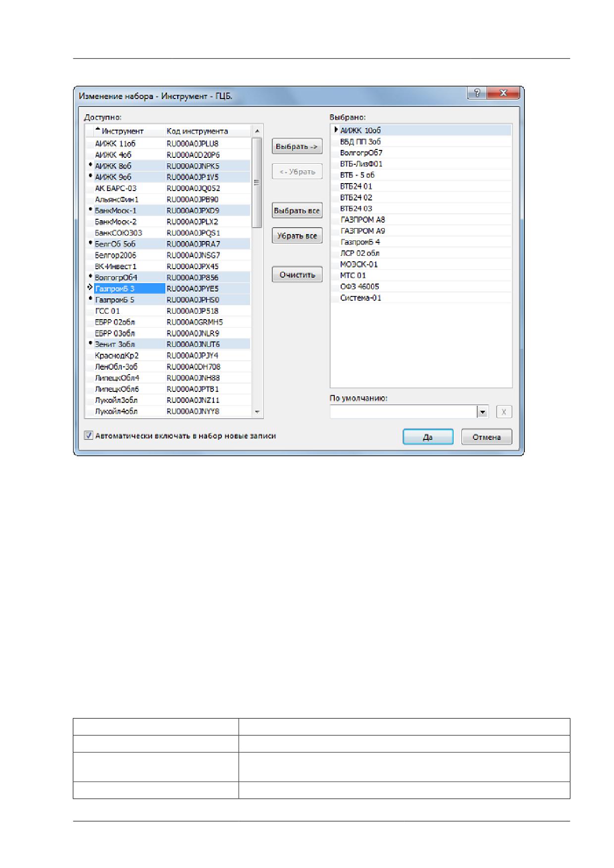Select ЕБРР 02обл row

(x=168, y=322)
